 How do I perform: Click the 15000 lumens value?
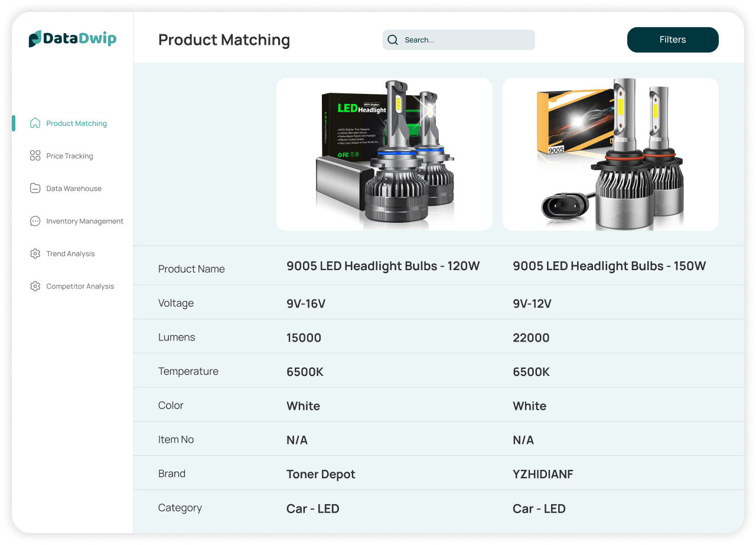tap(304, 338)
